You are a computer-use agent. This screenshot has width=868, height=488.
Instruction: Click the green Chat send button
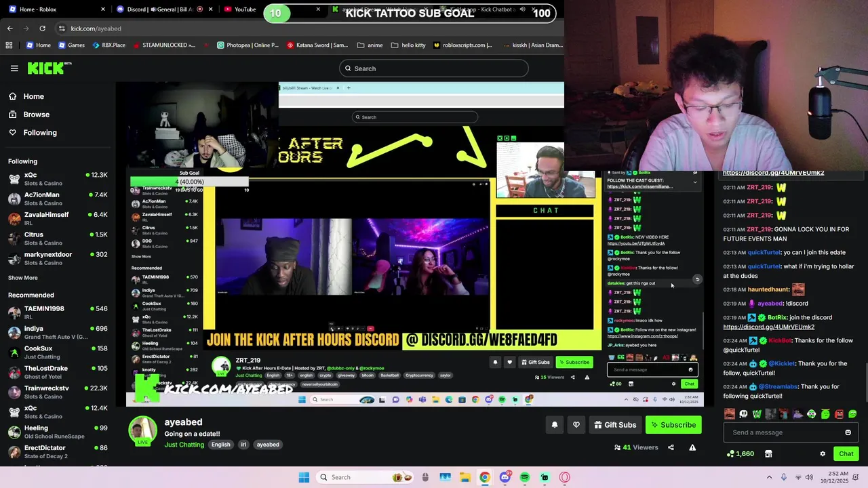846,454
